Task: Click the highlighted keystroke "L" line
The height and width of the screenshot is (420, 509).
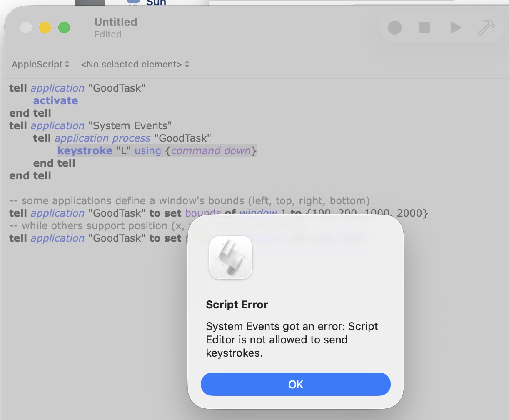Action: click(157, 150)
